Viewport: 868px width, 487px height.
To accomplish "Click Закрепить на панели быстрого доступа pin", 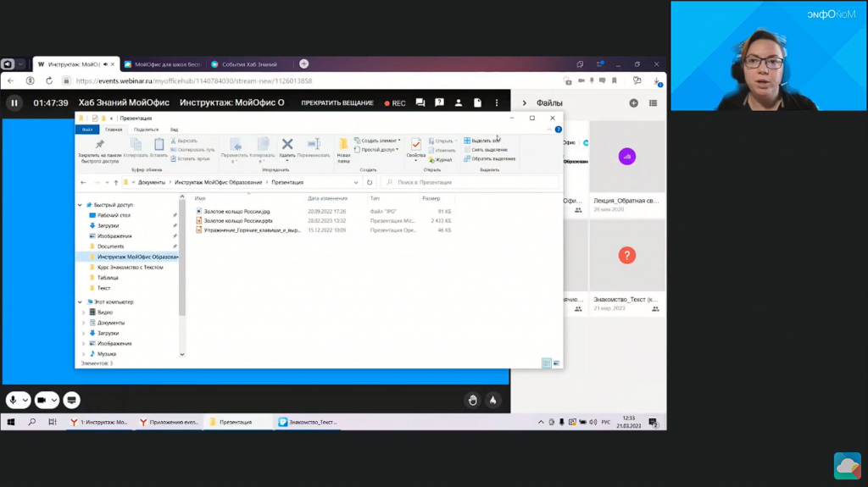I will 100,151.
